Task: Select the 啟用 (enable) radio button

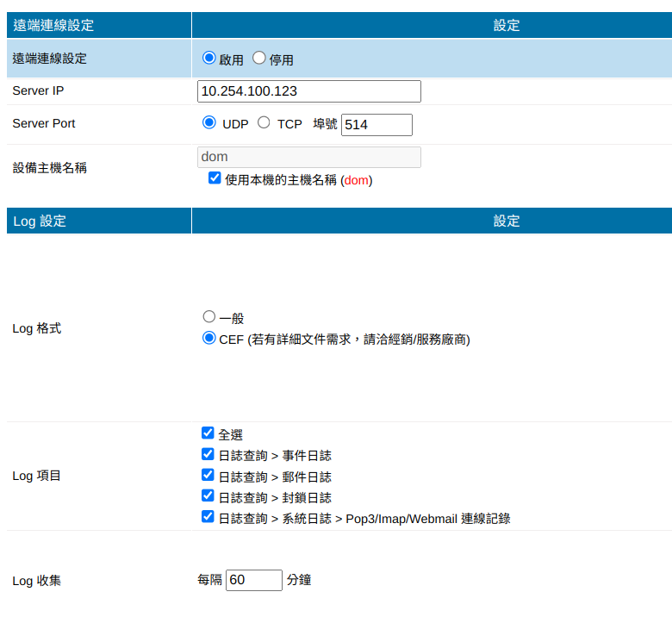Action: (208, 59)
